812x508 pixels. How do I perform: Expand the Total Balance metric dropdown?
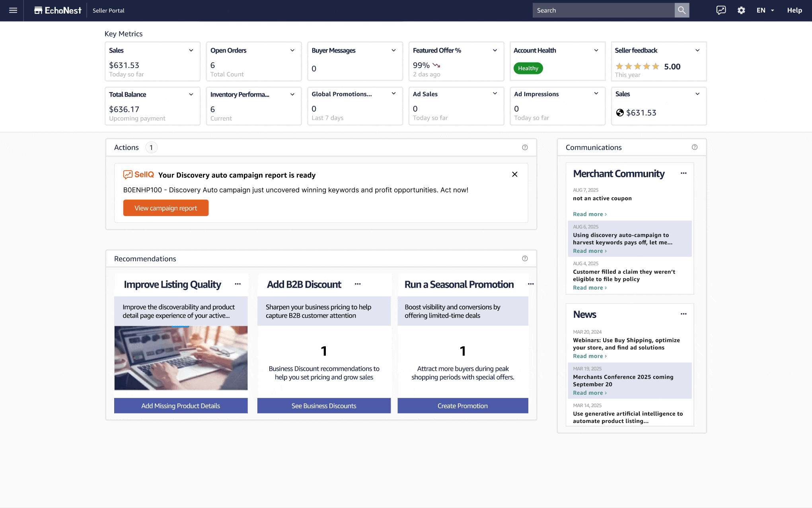[x=191, y=95]
